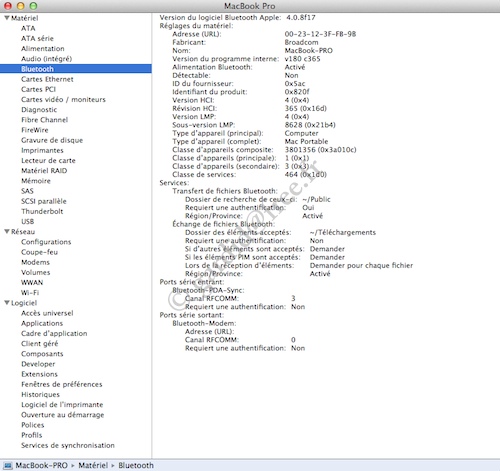Click the computer icon in path bar

(8, 465)
